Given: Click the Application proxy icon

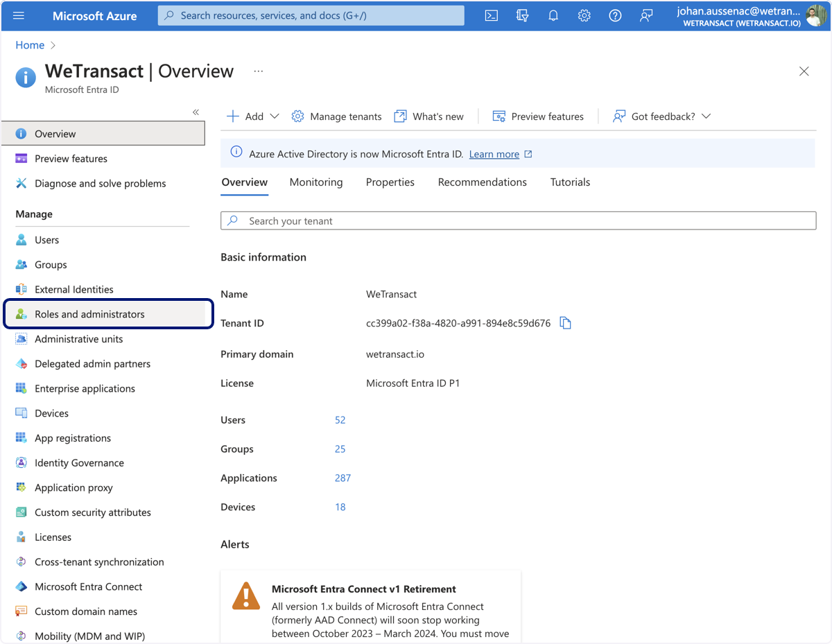Looking at the screenshot, I should pos(21,487).
